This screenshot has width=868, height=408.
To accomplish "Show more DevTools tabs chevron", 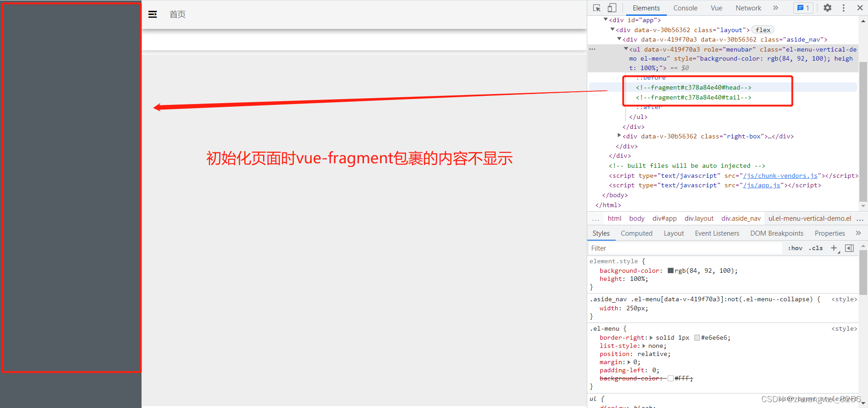I will (x=775, y=8).
